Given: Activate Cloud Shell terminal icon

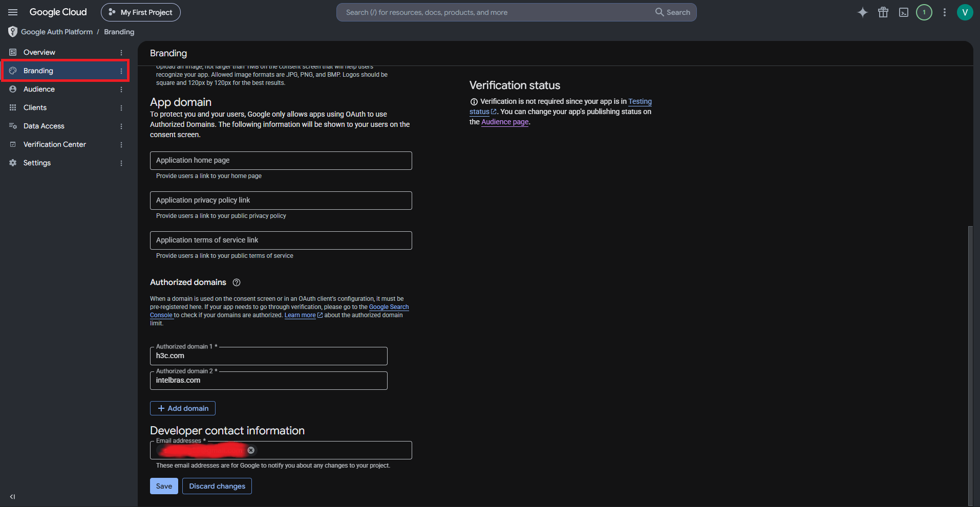Looking at the screenshot, I should 904,12.
